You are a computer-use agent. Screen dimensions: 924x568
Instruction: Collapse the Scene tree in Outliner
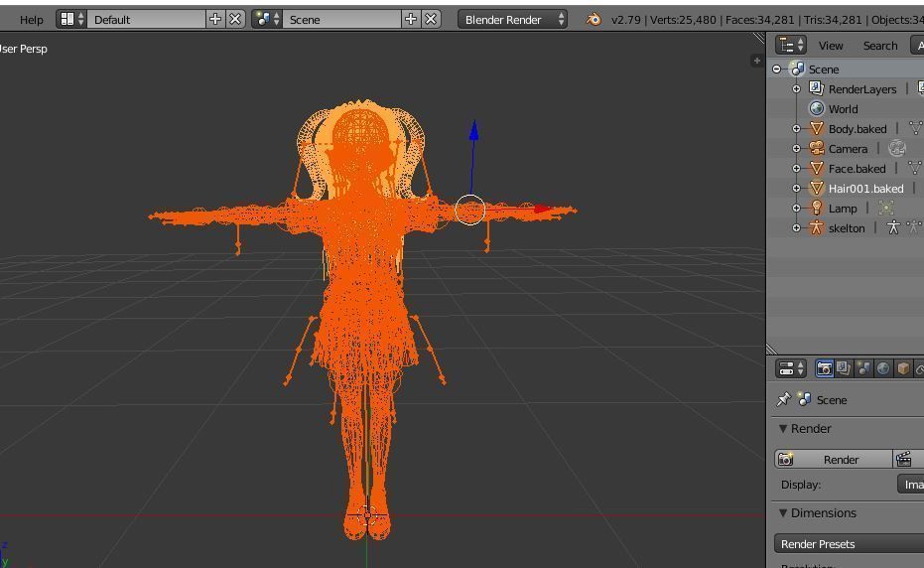click(777, 69)
